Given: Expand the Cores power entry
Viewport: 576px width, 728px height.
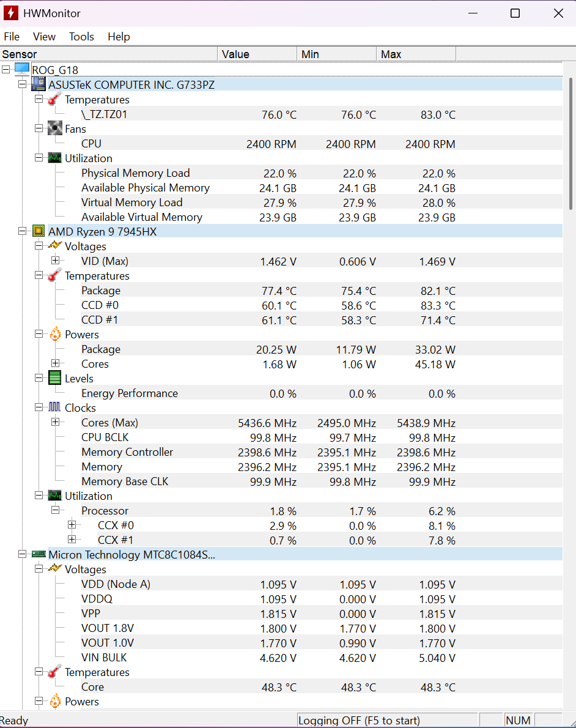Looking at the screenshot, I should pos(56,363).
